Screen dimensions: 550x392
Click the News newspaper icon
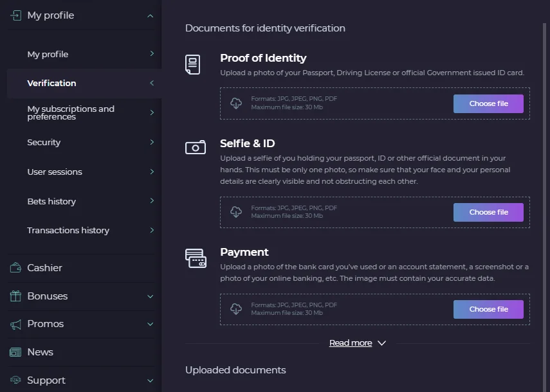click(15, 352)
